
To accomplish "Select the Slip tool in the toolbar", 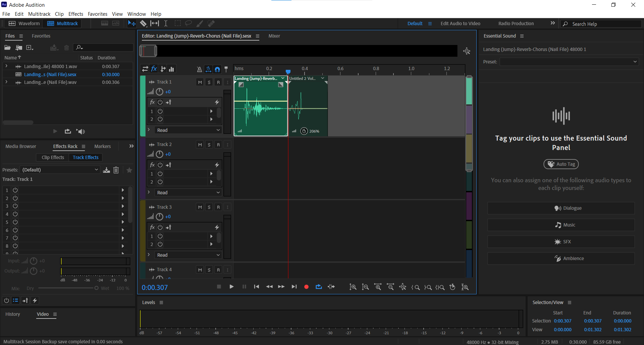I will (x=155, y=23).
